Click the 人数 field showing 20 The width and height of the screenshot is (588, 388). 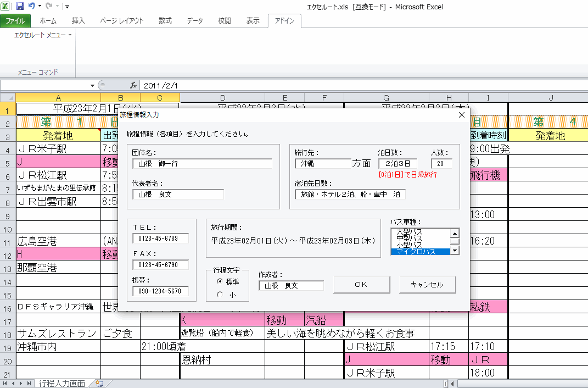tap(441, 164)
